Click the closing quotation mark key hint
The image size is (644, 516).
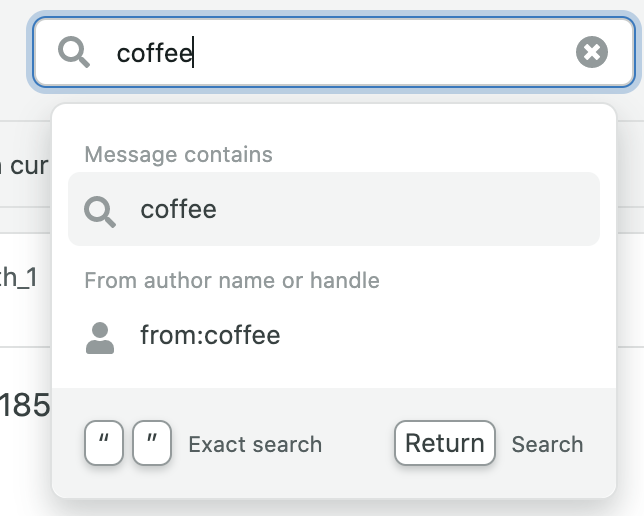(x=152, y=443)
